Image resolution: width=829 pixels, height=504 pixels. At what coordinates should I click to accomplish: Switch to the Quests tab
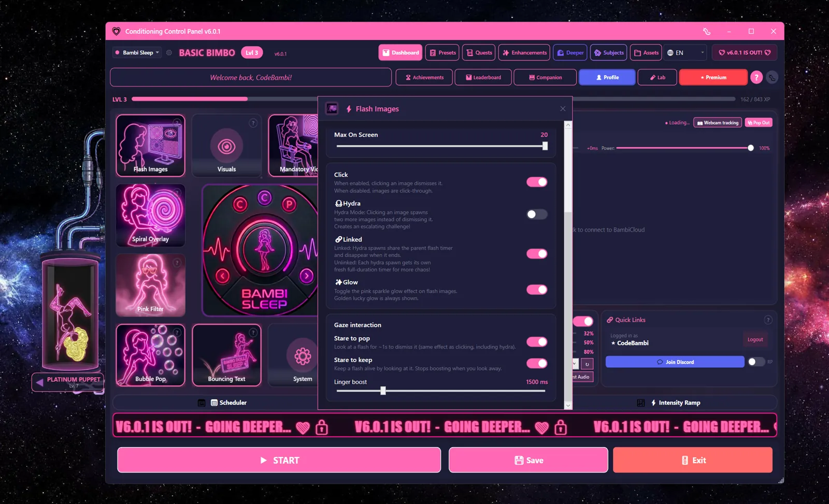pos(479,53)
